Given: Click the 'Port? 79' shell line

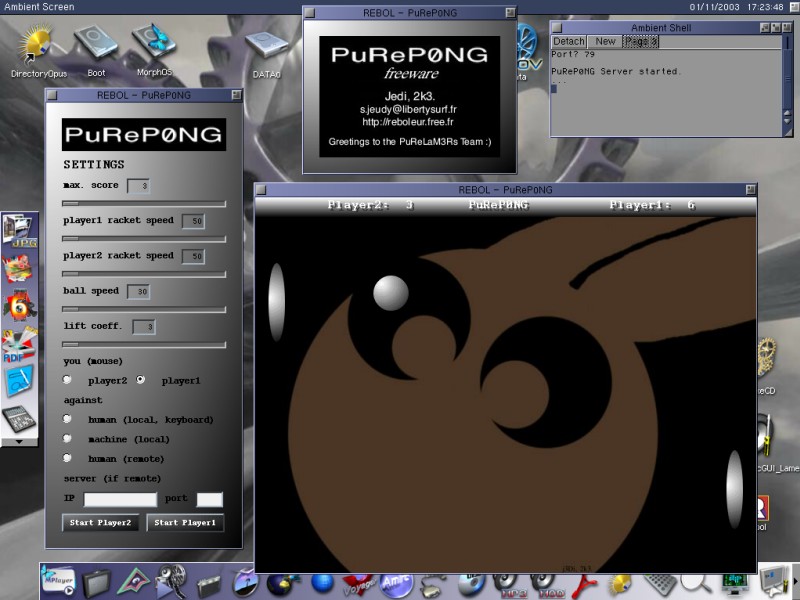Looking at the screenshot, I should coord(573,54).
